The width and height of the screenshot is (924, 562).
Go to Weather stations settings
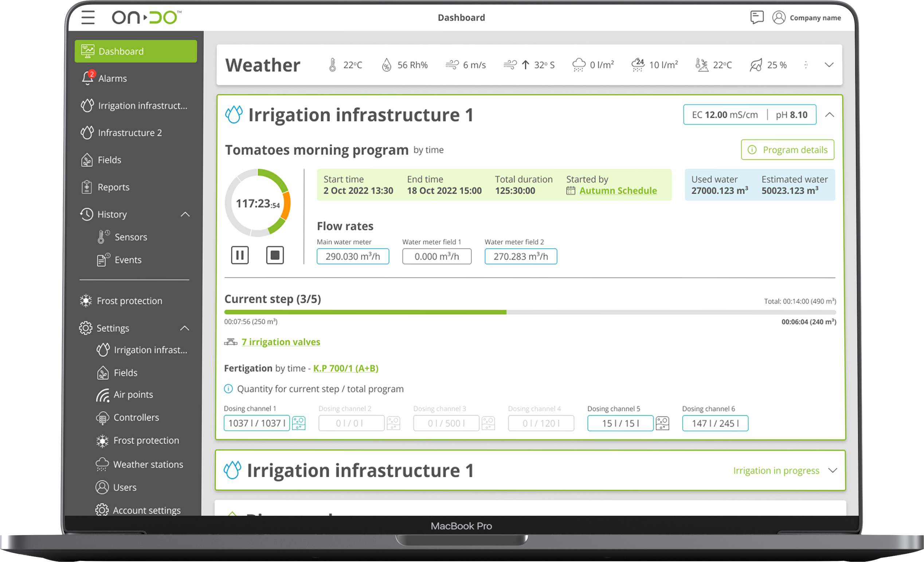[148, 464]
